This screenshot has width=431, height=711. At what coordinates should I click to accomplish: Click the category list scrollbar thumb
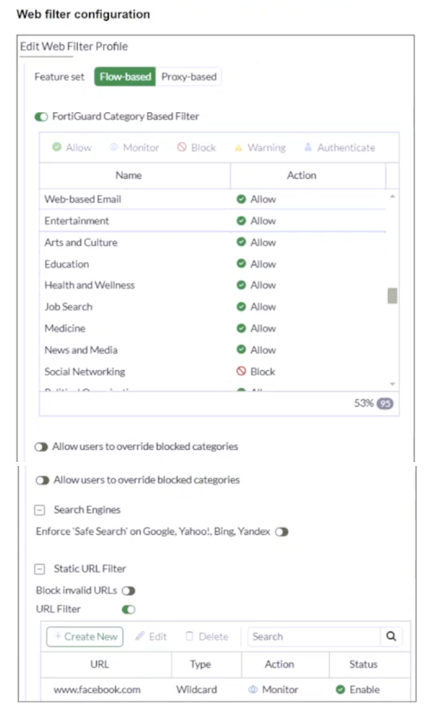pyautogui.click(x=392, y=296)
